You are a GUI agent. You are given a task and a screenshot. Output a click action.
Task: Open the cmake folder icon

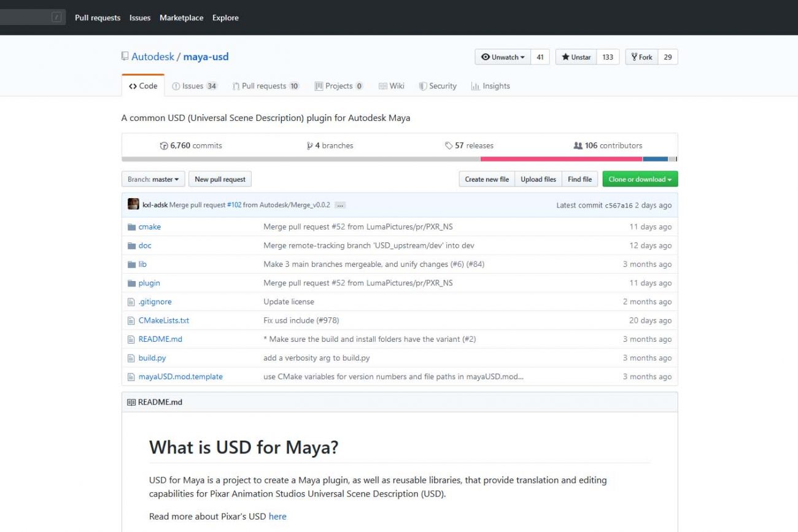[131, 226]
